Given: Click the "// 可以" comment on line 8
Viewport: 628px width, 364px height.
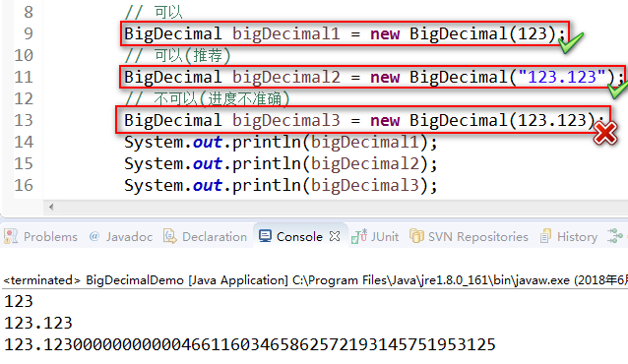Looking at the screenshot, I should click(x=154, y=12).
